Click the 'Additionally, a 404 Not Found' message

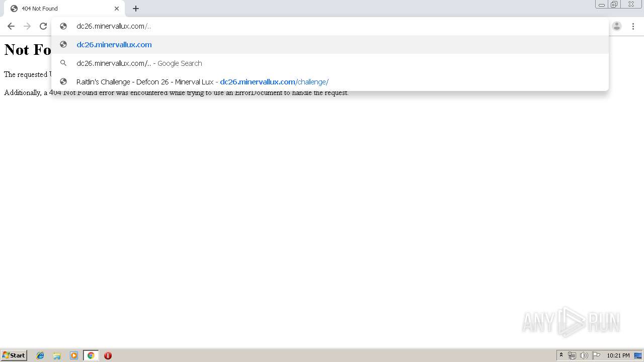click(x=176, y=93)
